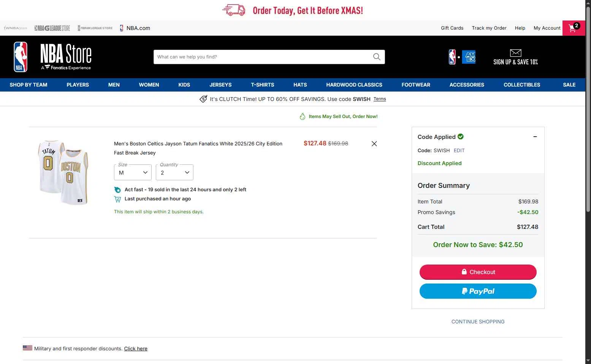
Task: Go to NBA.com link
Action: [135, 28]
